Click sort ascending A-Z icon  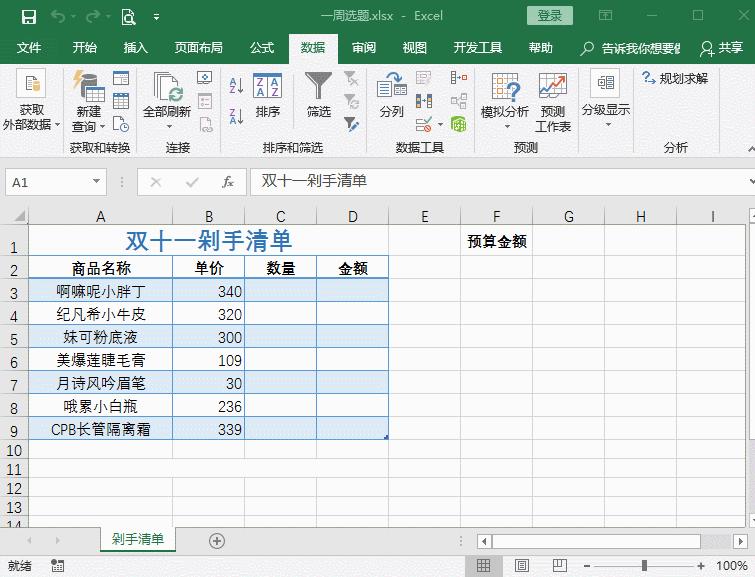tap(236, 86)
